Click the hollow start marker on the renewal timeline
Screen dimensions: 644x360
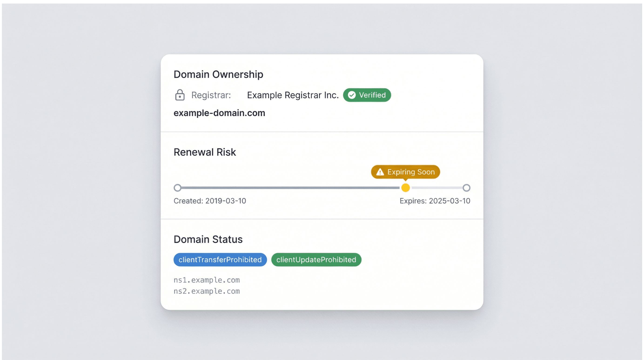pos(178,188)
